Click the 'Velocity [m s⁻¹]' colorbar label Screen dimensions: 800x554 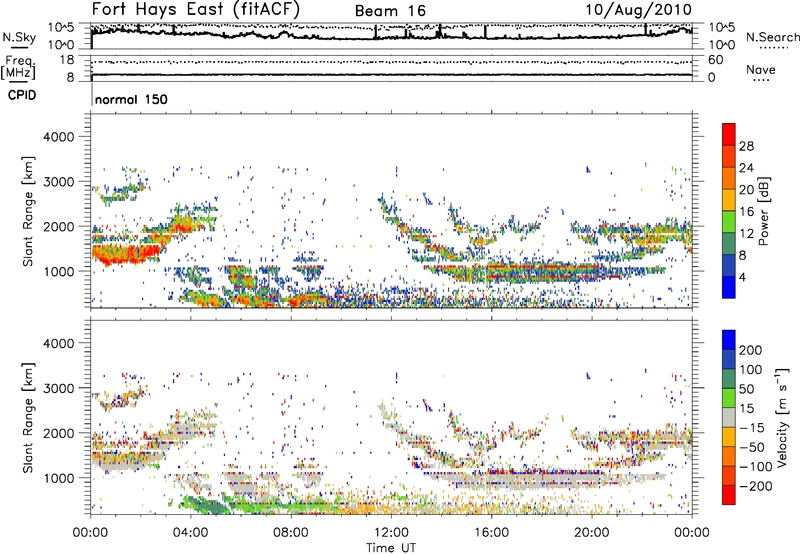[x=782, y=417]
